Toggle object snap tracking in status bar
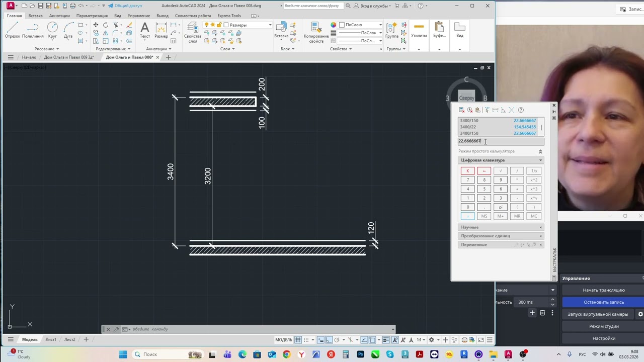Image resolution: width=644 pixels, height=362 pixels. [364, 340]
